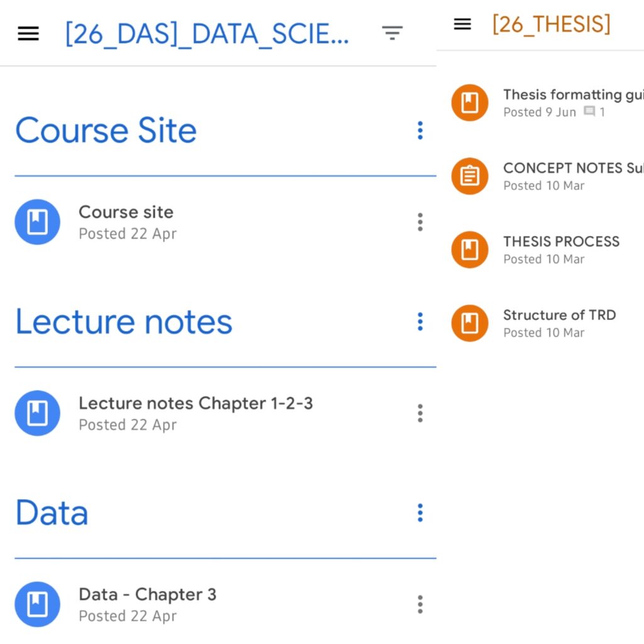
Task: Open the Course Site topic heading
Action: [106, 131]
